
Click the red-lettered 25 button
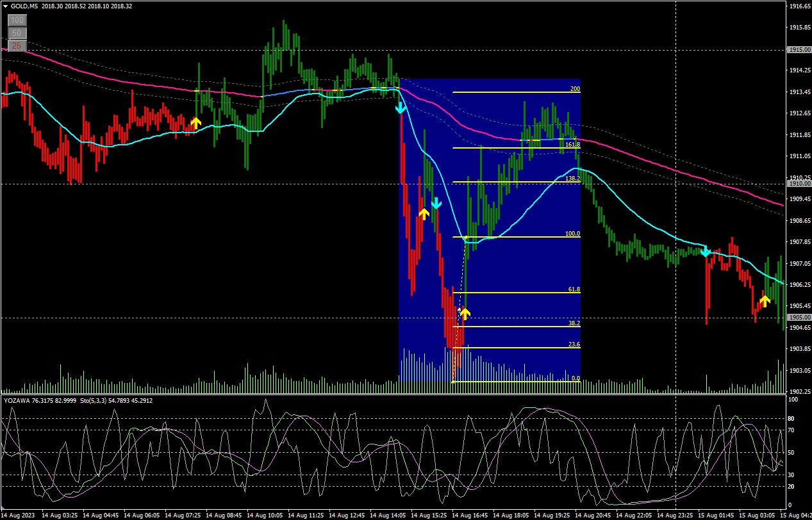click(x=17, y=45)
